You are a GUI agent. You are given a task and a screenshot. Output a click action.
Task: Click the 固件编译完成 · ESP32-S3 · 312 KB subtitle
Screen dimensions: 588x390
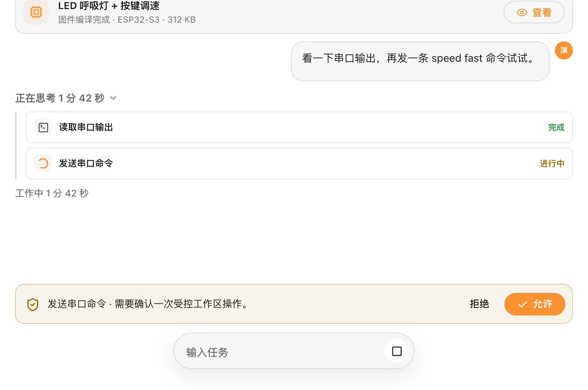[x=127, y=20]
